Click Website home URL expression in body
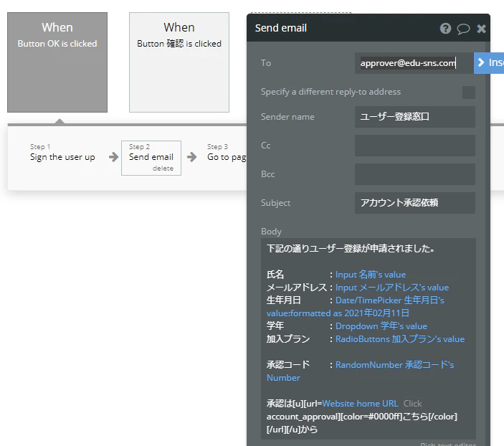Image resolution: width=504 pixels, height=446 pixels. [360, 404]
